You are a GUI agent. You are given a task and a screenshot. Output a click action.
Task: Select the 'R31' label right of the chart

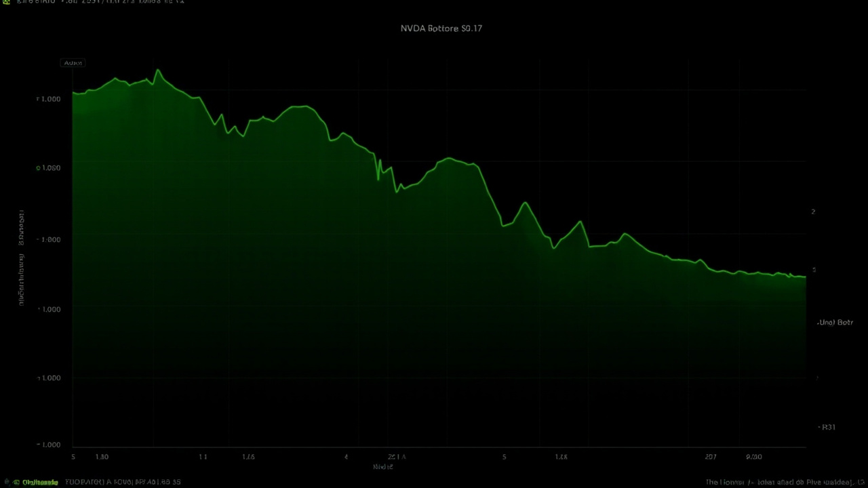pyautogui.click(x=828, y=427)
